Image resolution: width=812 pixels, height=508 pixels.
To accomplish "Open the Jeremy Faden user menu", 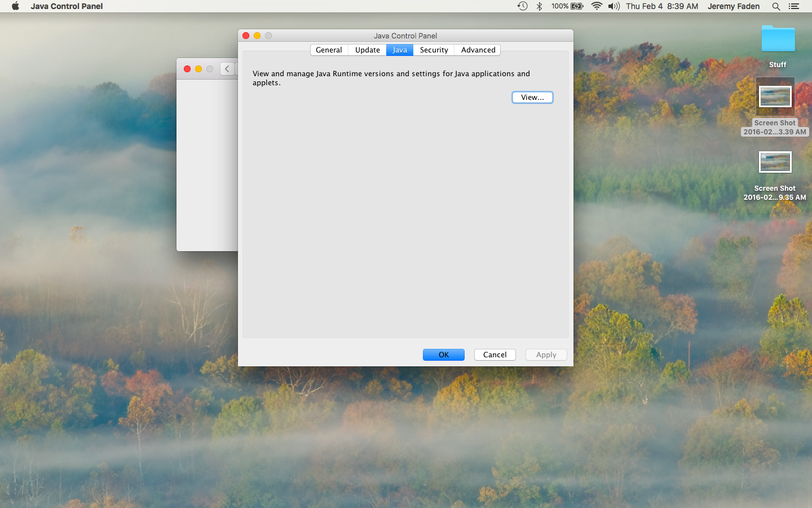I will (x=734, y=6).
